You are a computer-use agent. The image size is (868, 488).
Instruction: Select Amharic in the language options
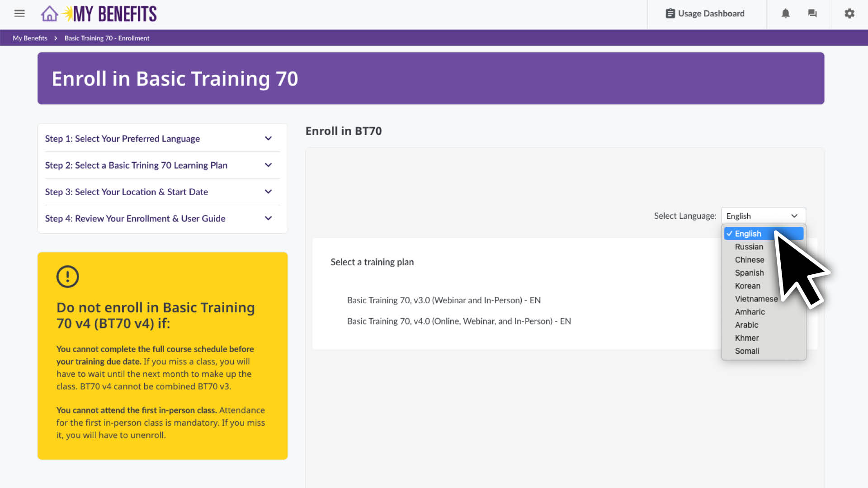point(750,312)
